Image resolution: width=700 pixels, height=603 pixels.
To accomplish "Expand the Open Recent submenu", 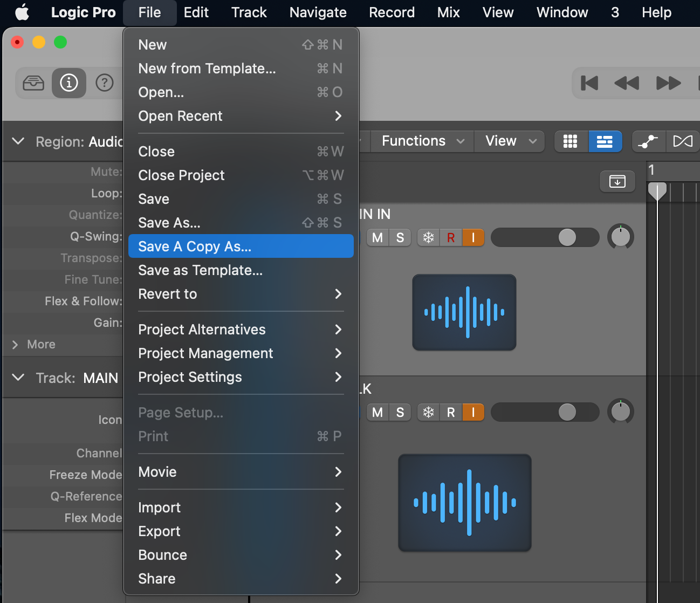I will [241, 116].
